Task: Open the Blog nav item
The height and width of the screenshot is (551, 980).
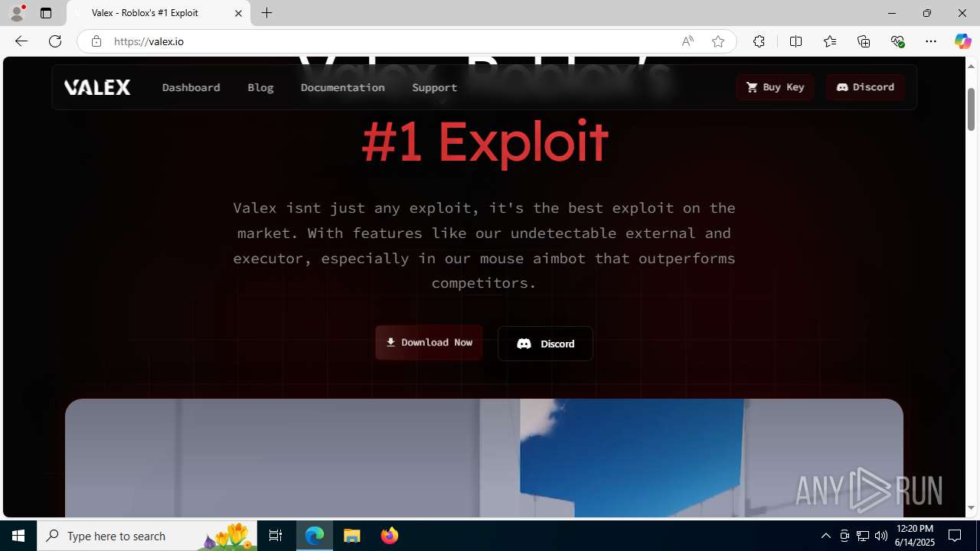Action: [x=260, y=87]
